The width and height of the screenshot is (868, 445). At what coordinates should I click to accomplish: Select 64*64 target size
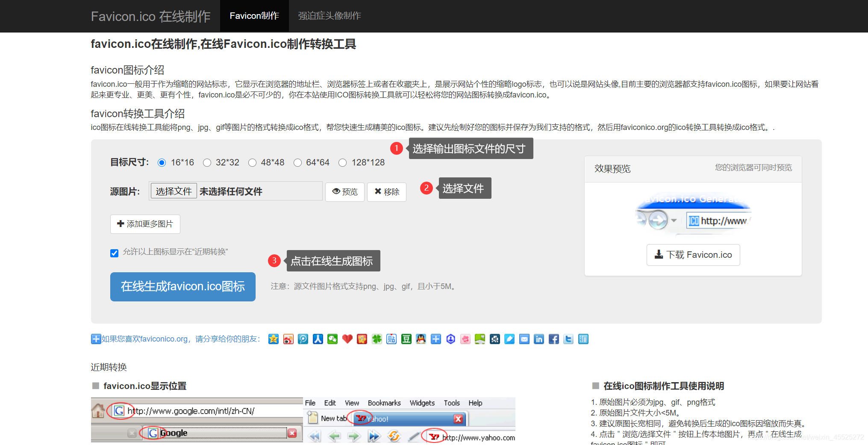coord(298,162)
